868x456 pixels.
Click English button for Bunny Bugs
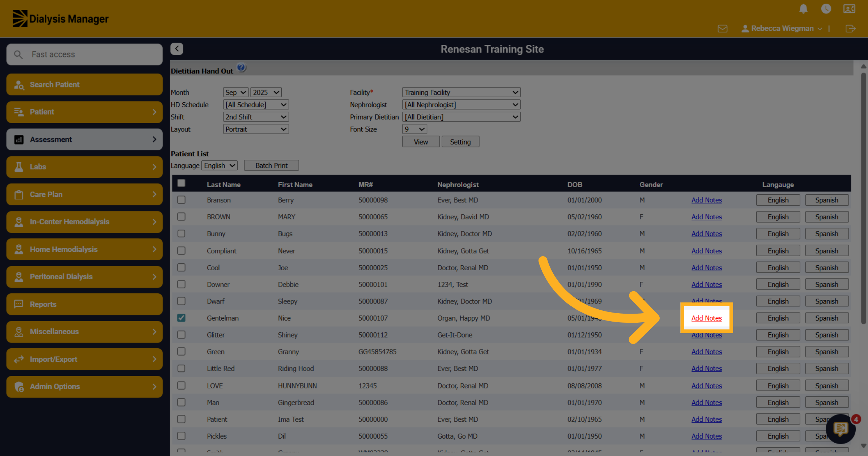point(778,234)
